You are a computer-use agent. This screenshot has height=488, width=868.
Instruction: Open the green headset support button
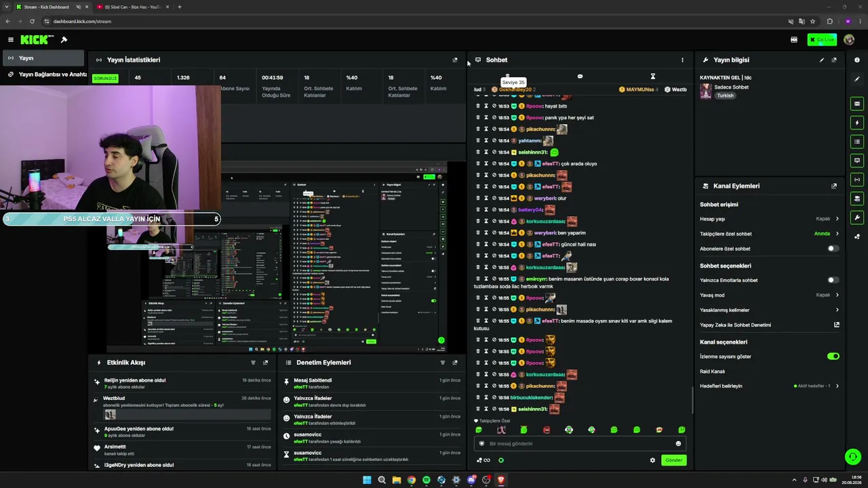[x=853, y=457]
